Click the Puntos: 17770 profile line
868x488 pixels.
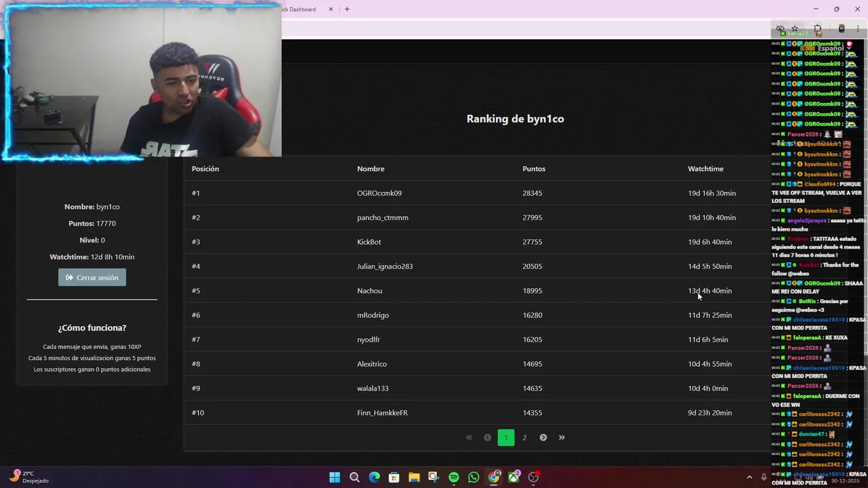tap(92, 224)
